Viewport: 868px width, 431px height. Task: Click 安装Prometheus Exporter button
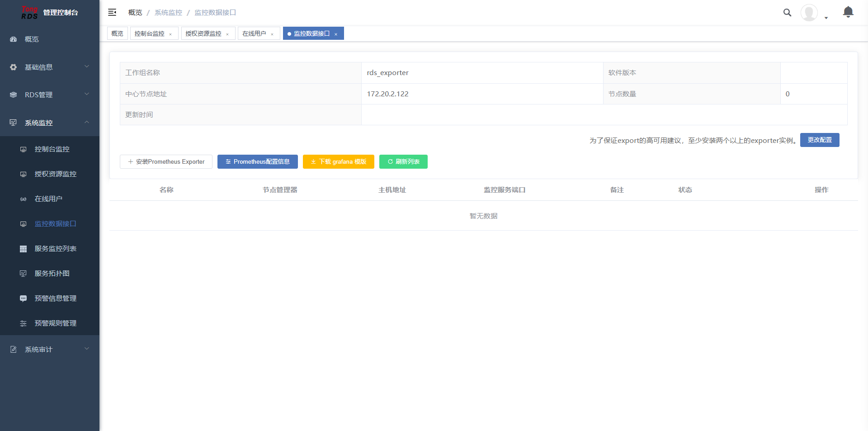pos(166,162)
